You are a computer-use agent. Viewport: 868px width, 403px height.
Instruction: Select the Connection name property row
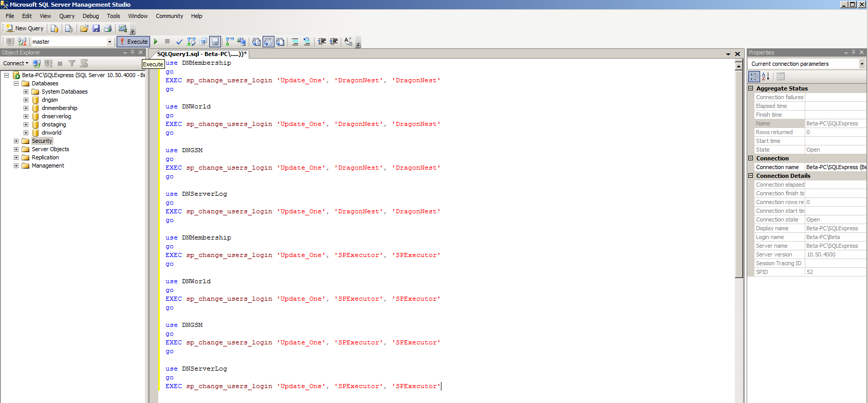810,167
